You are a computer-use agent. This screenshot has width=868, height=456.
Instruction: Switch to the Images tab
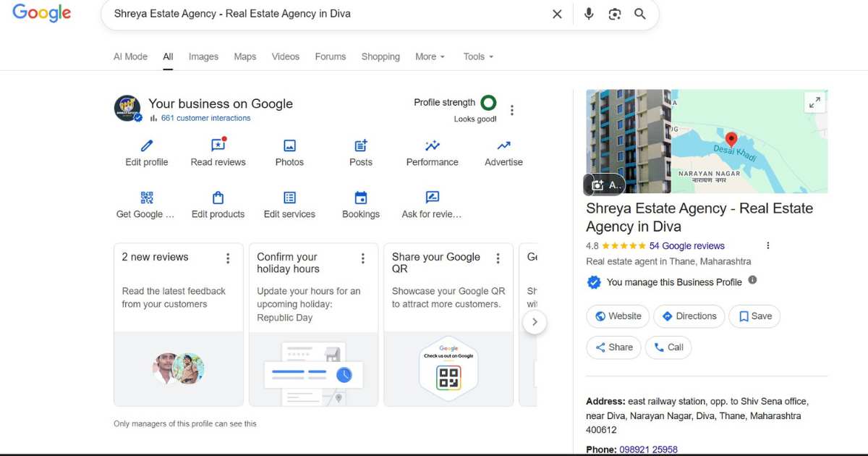(203, 56)
